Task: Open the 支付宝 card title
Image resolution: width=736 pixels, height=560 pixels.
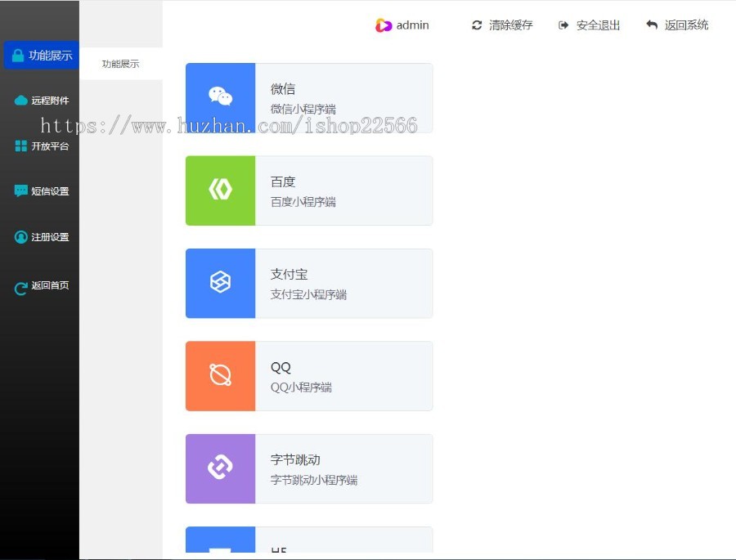Action: click(x=289, y=274)
